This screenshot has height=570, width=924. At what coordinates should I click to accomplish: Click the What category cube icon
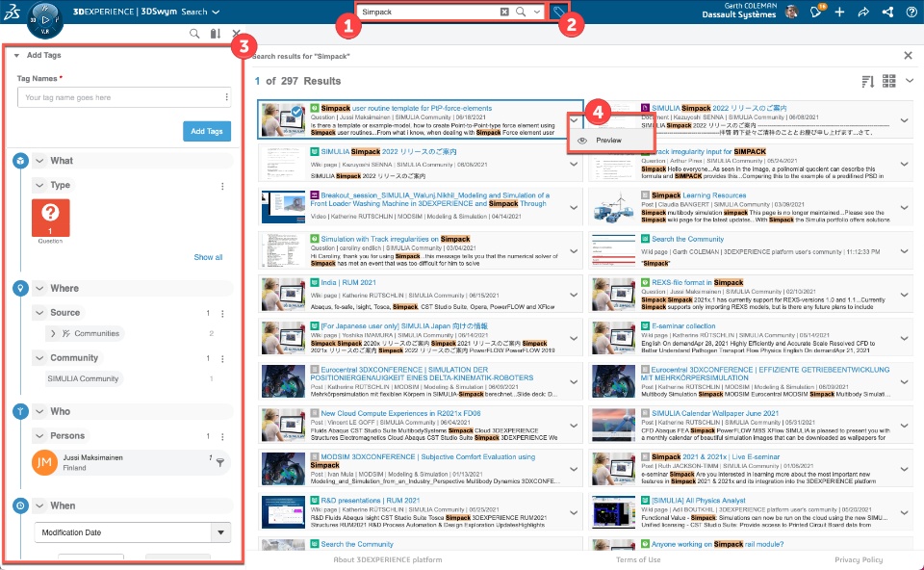click(20, 161)
